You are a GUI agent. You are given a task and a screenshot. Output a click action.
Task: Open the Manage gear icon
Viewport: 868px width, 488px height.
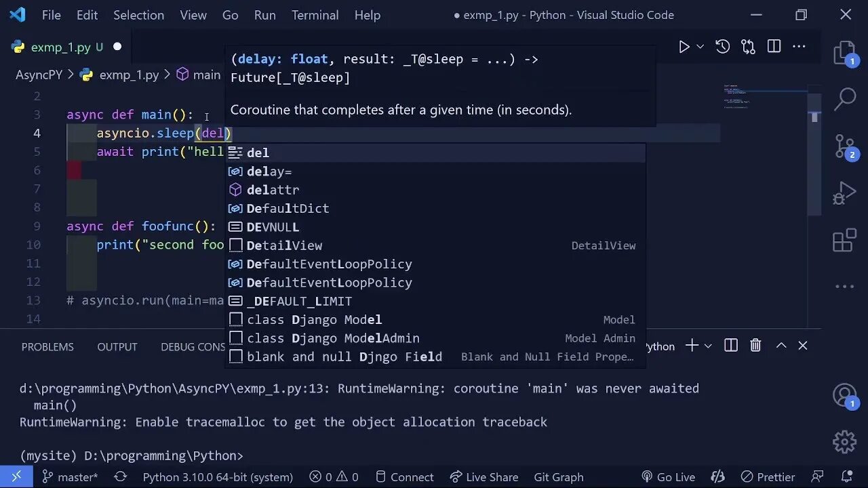(x=845, y=442)
